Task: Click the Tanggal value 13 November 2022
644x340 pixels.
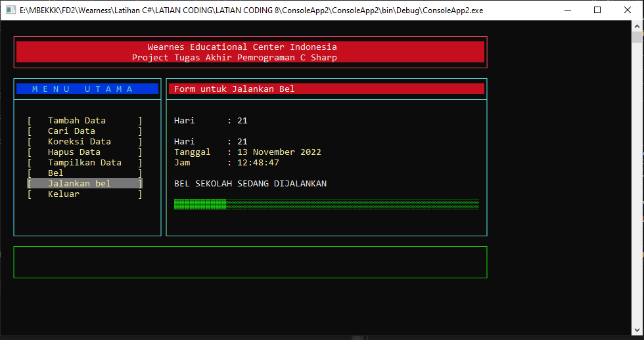Action: click(279, 152)
